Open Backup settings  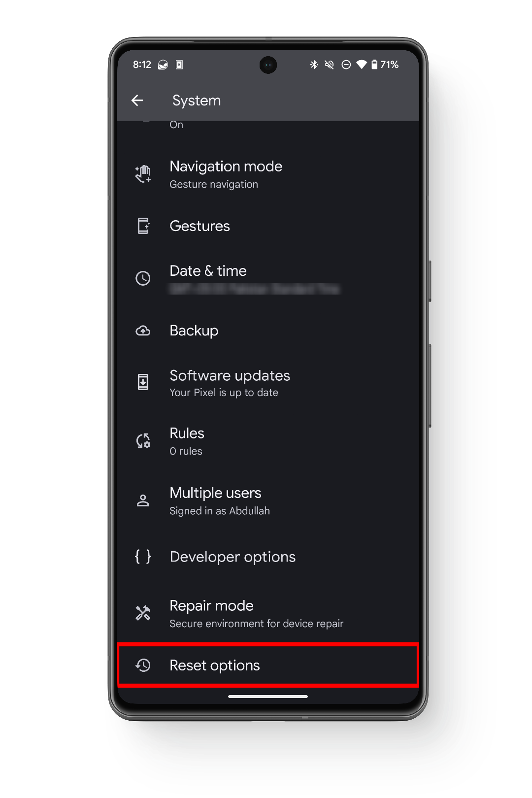tap(194, 331)
